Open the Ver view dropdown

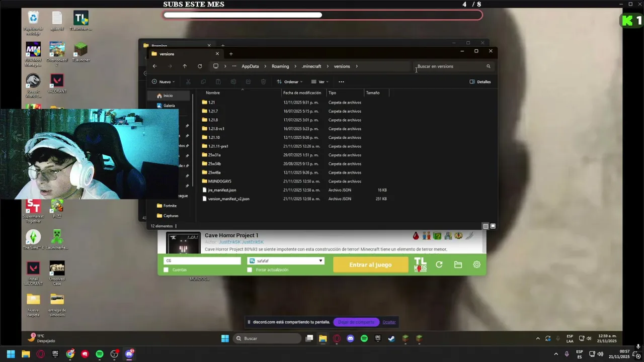(319, 81)
